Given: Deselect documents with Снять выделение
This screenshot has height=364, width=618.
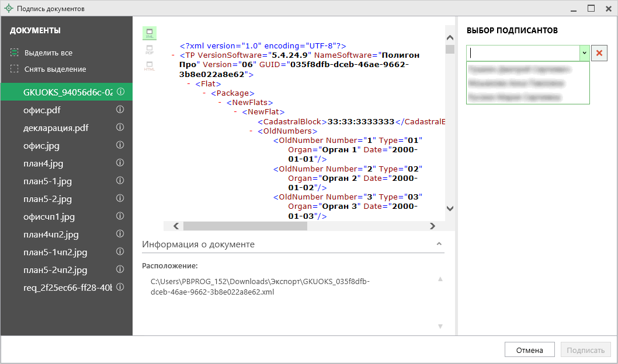Looking at the screenshot, I should click(x=55, y=69).
